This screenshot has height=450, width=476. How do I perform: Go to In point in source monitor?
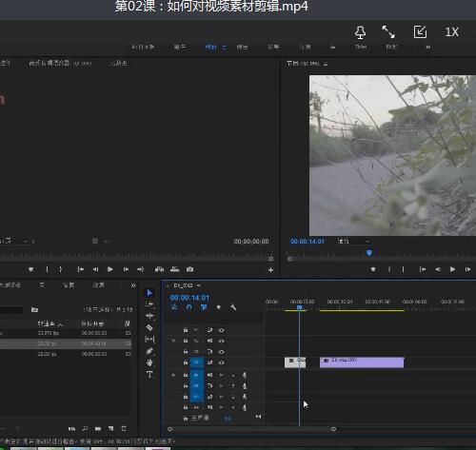click(x=81, y=269)
